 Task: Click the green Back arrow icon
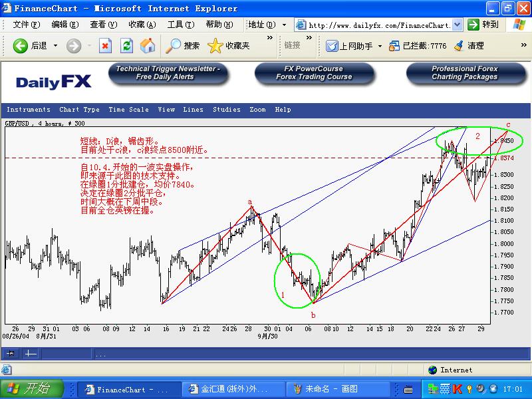tap(20, 46)
